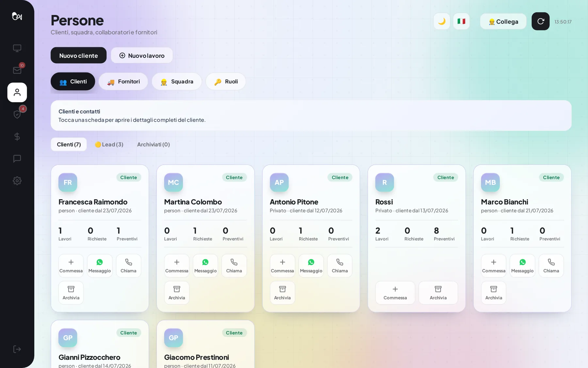Archive Francesca Raimondo
This screenshot has height=368, width=588.
[71, 293]
